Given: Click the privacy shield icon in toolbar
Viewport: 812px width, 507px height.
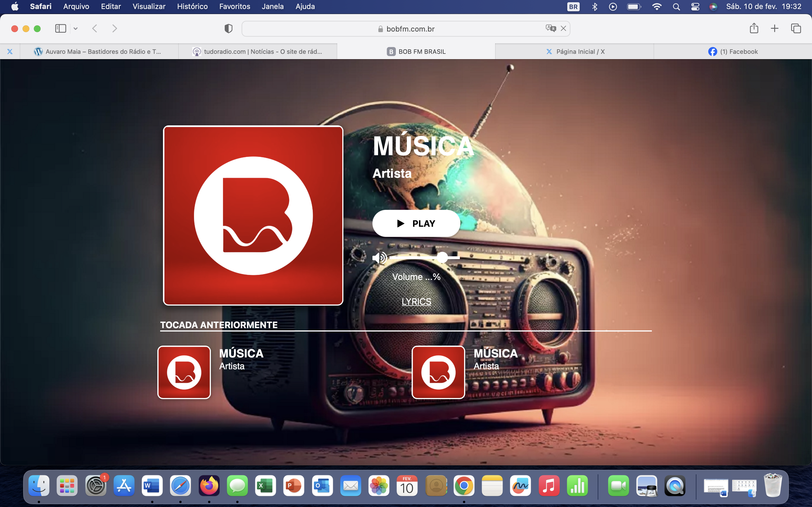Looking at the screenshot, I should (x=228, y=28).
